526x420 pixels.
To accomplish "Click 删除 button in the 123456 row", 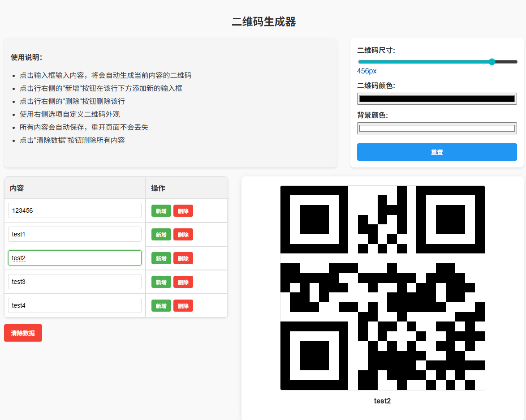I will coord(183,211).
